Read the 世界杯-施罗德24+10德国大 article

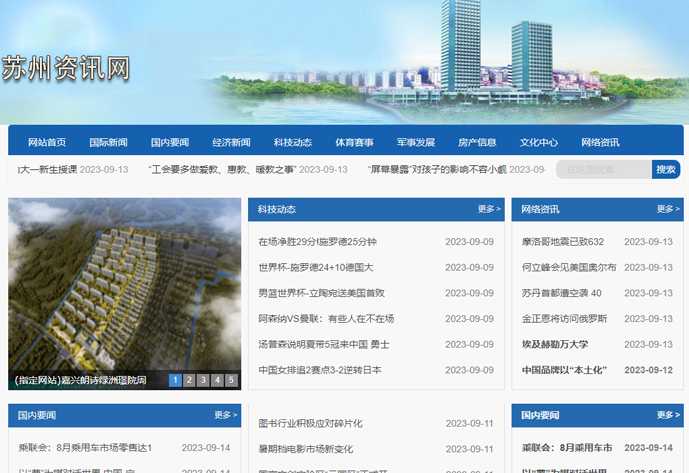(315, 268)
